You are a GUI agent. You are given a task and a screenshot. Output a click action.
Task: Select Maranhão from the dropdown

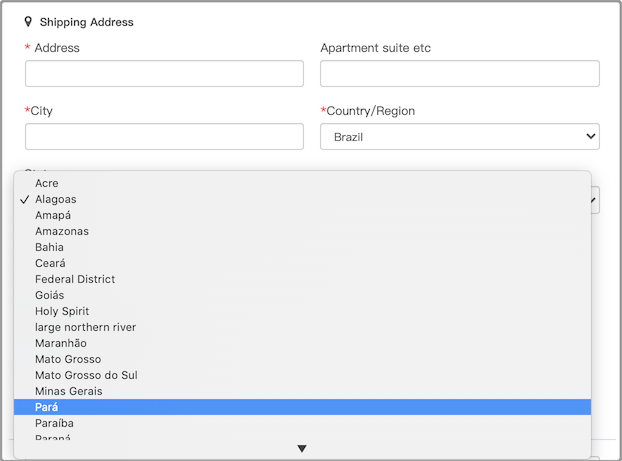coord(60,343)
